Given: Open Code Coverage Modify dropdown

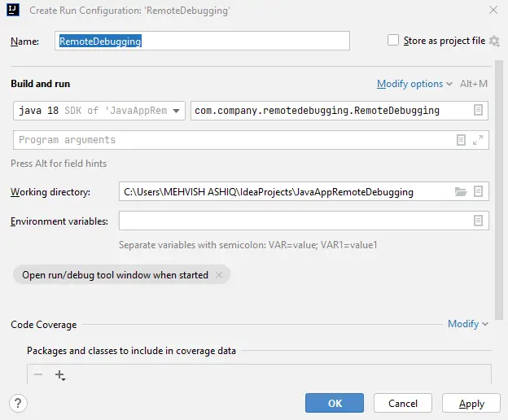Looking at the screenshot, I should [468, 324].
